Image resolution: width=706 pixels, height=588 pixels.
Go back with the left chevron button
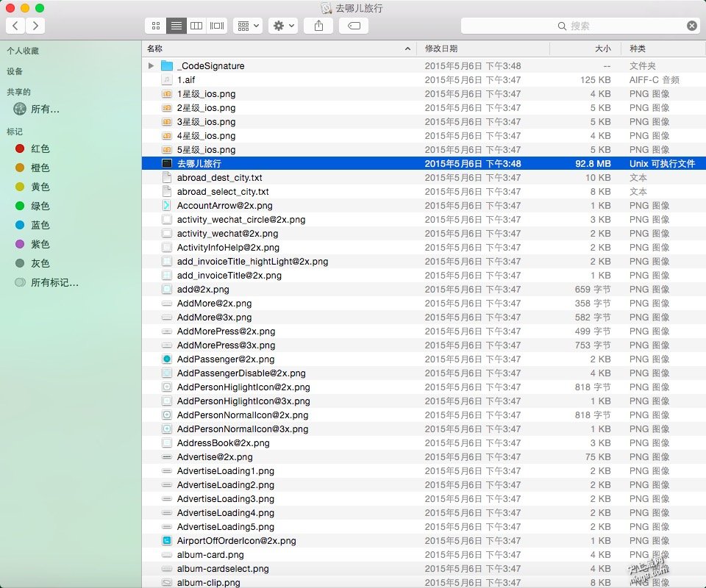[x=15, y=26]
